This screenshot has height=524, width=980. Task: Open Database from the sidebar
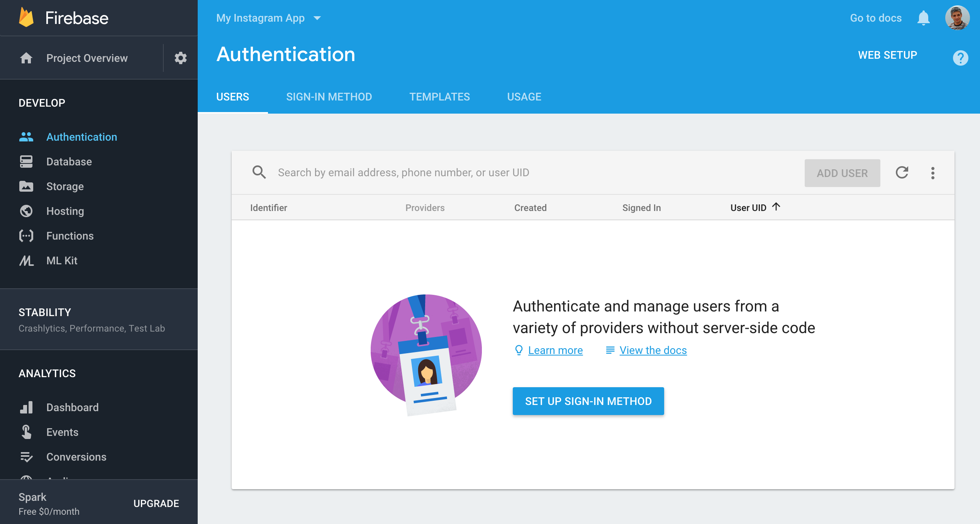(x=69, y=162)
